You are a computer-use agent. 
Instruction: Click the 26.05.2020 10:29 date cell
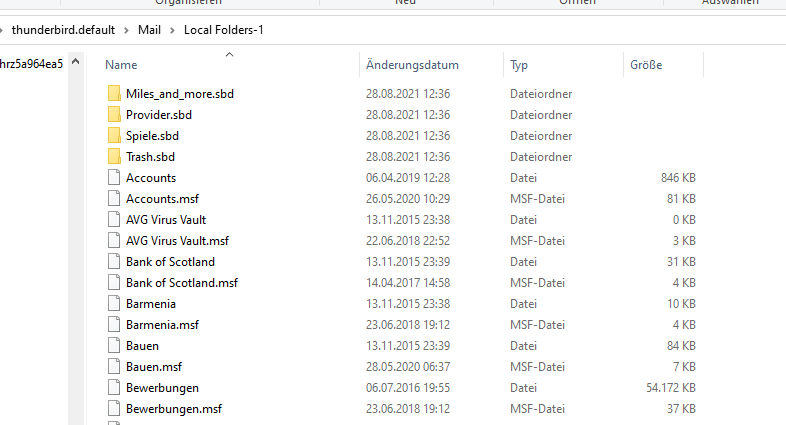[x=408, y=199]
